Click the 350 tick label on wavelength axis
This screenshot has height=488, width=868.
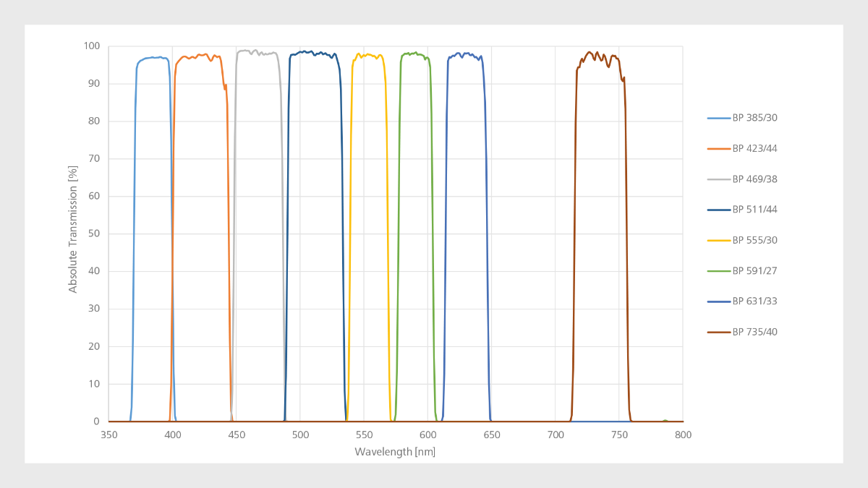(109, 435)
